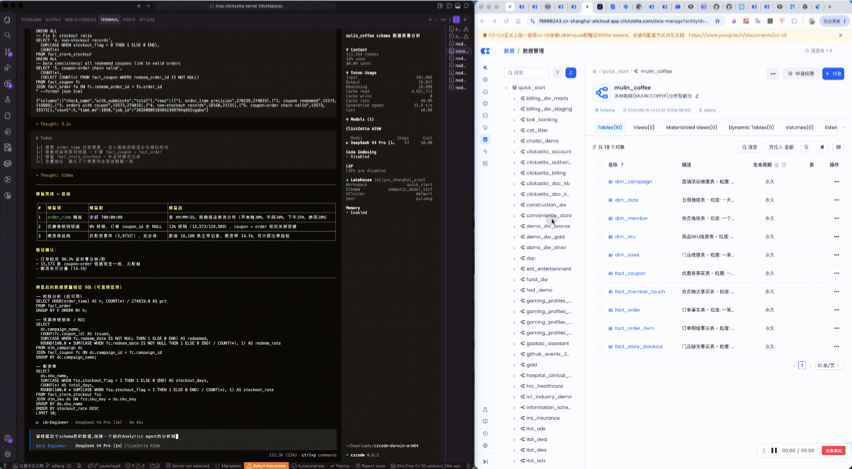Click the blue upload button beside the filter
Viewport: 852px width, 469px height.
tap(571, 72)
